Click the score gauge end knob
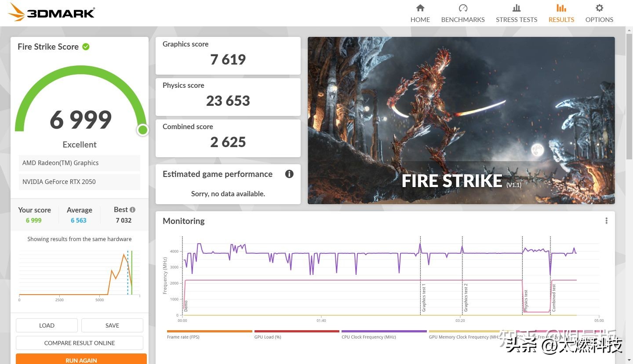 [142, 130]
